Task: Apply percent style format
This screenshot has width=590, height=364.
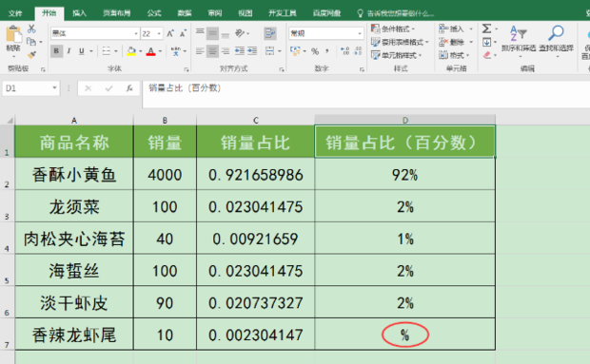Action: pos(315,51)
